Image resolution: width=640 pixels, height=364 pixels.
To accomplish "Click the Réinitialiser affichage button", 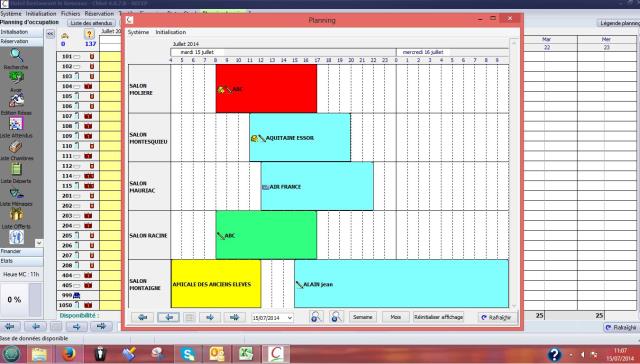I will tap(438, 317).
